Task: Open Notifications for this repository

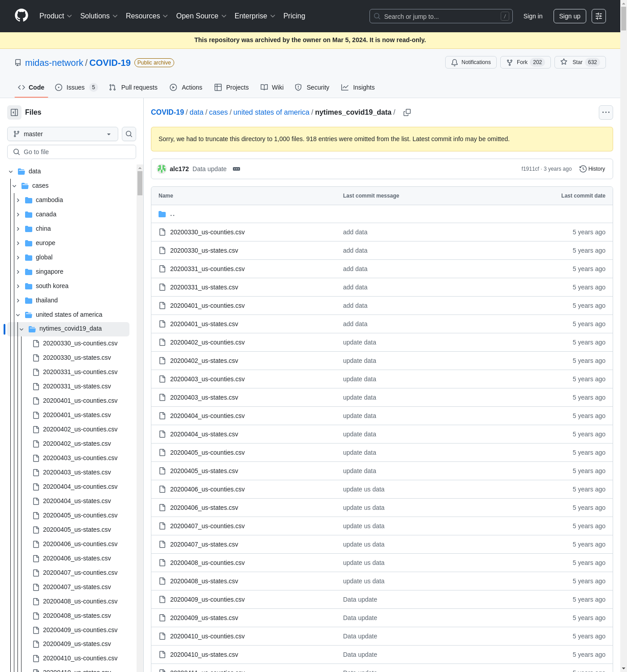Action: pos(471,62)
